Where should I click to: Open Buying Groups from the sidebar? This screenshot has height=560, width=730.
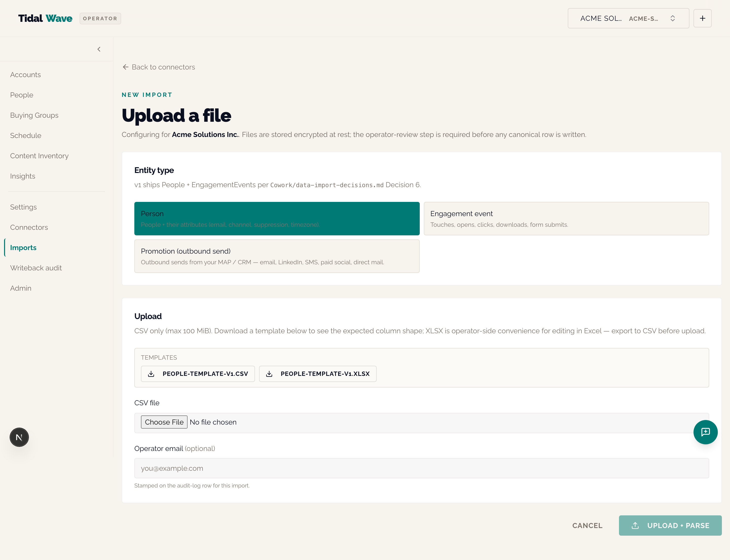(x=34, y=115)
